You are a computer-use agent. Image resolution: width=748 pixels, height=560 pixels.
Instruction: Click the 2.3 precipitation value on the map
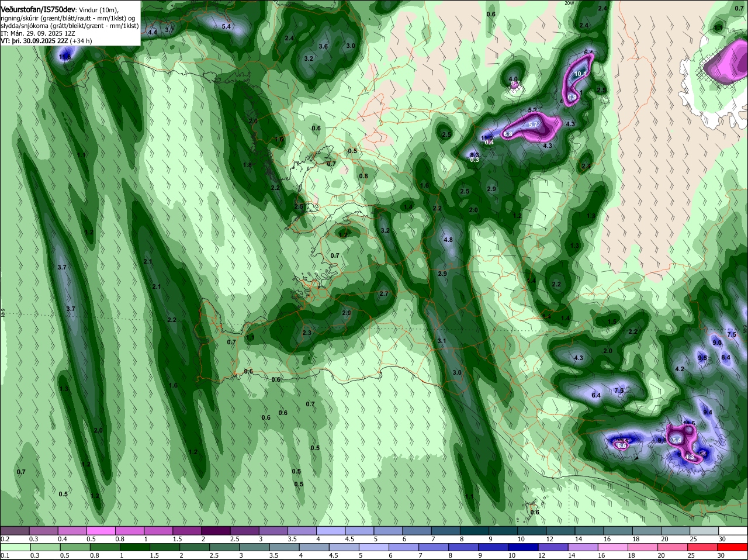(307, 333)
